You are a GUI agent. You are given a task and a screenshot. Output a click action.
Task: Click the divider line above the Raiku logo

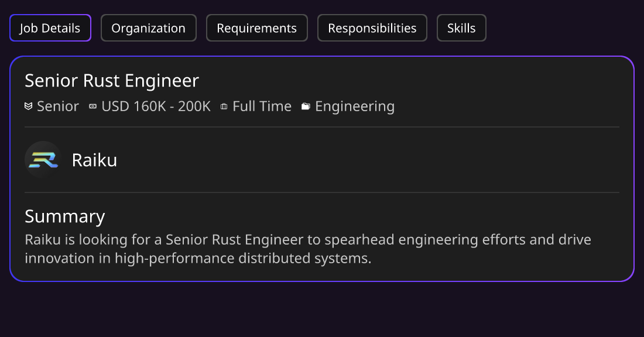[x=322, y=127]
